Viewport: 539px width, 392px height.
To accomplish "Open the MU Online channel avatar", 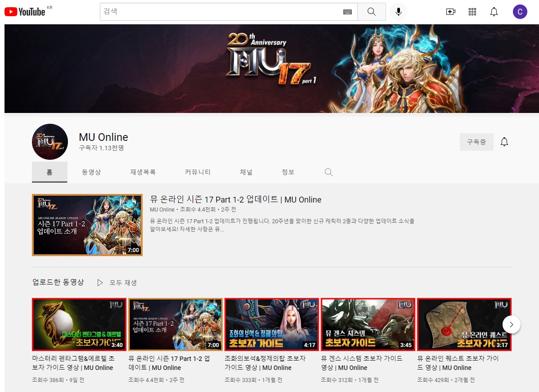I will point(50,141).
